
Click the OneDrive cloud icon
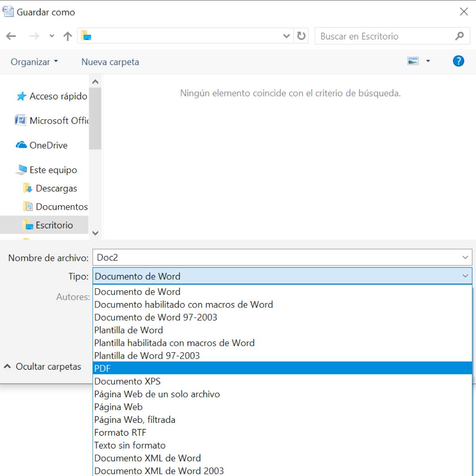click(21, 145)
